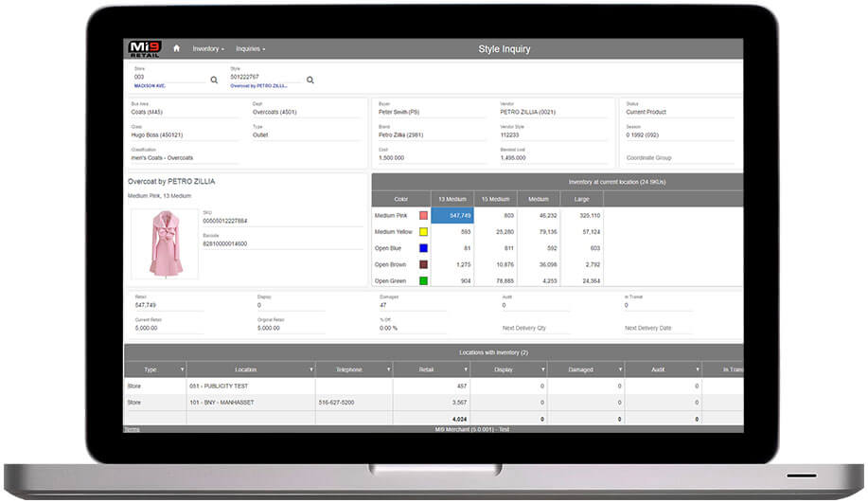
Task: Click the 13 Medium size column header
Action: (452, 199)
